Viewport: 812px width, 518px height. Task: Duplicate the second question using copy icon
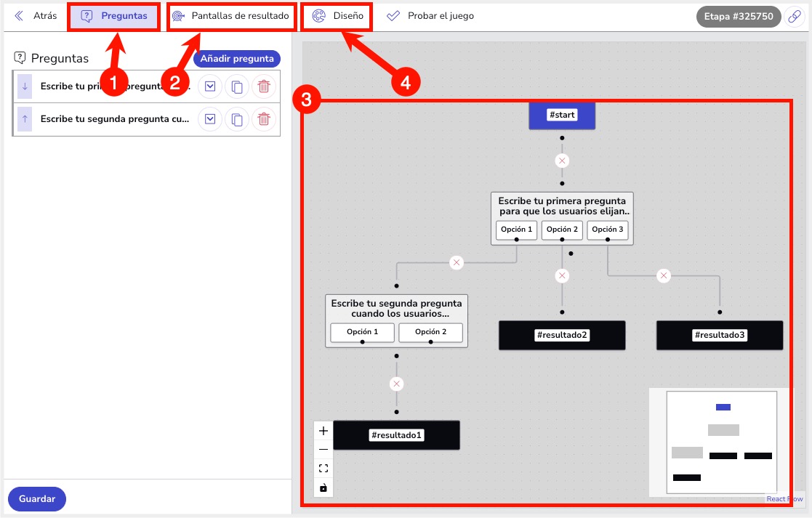pos(237,119)
